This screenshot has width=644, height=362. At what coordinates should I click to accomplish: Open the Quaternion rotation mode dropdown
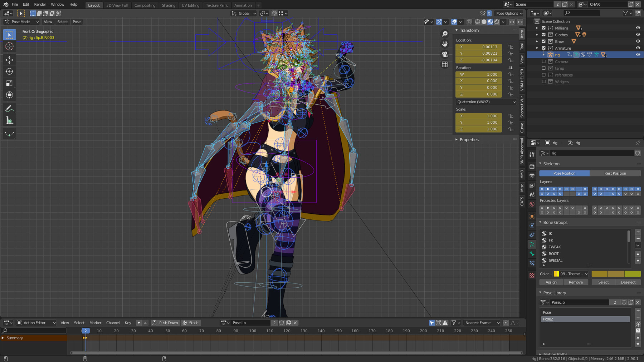pos(486,102)
